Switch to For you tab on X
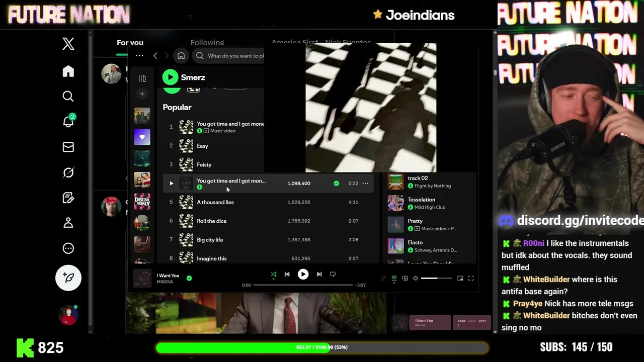Viewport: 644px width, 362px height. (130, 43)
